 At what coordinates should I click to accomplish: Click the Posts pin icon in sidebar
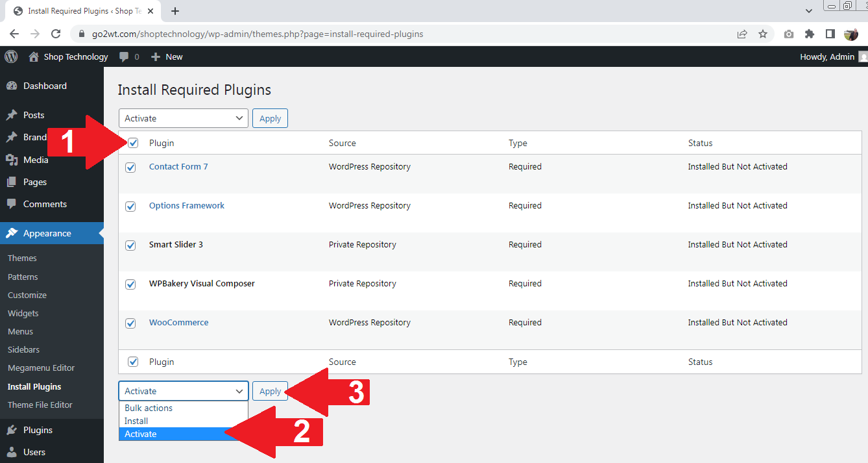pos(12,115)
